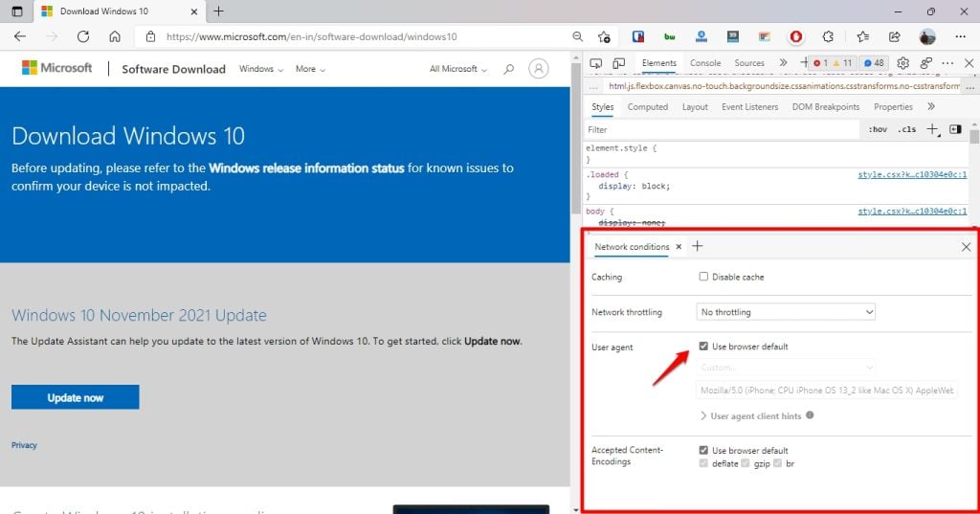This screenshot has height=514, width=980.
Task: Show more Styles pane tabs
Action: point(931,107)
